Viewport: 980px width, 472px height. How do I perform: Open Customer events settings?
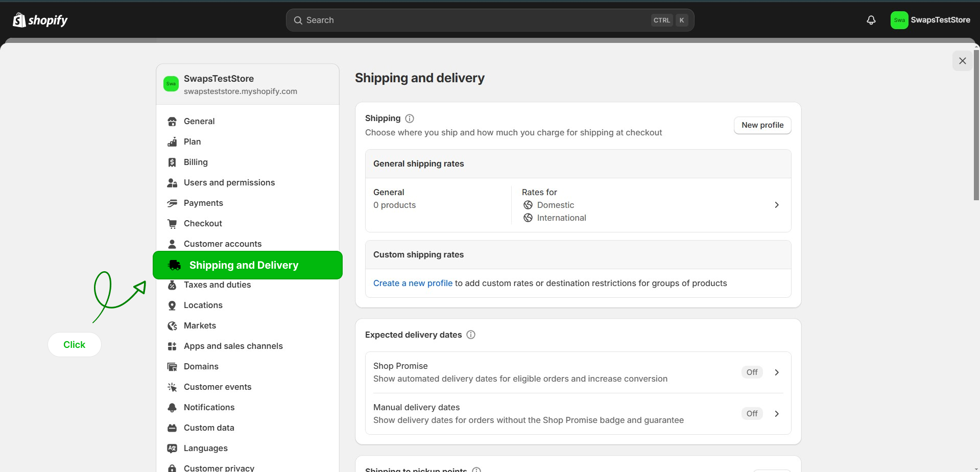click(x=248, y=387)
